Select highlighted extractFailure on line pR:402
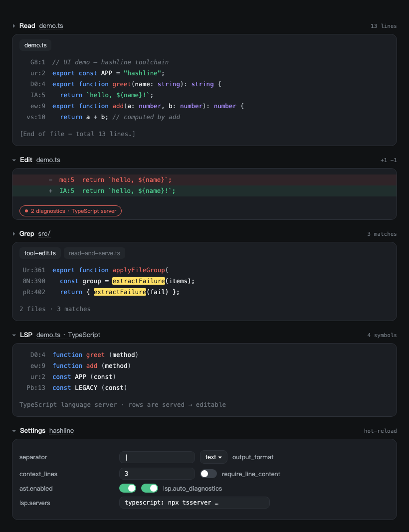Viewport: 409px width, 532px height. [120, 292]
